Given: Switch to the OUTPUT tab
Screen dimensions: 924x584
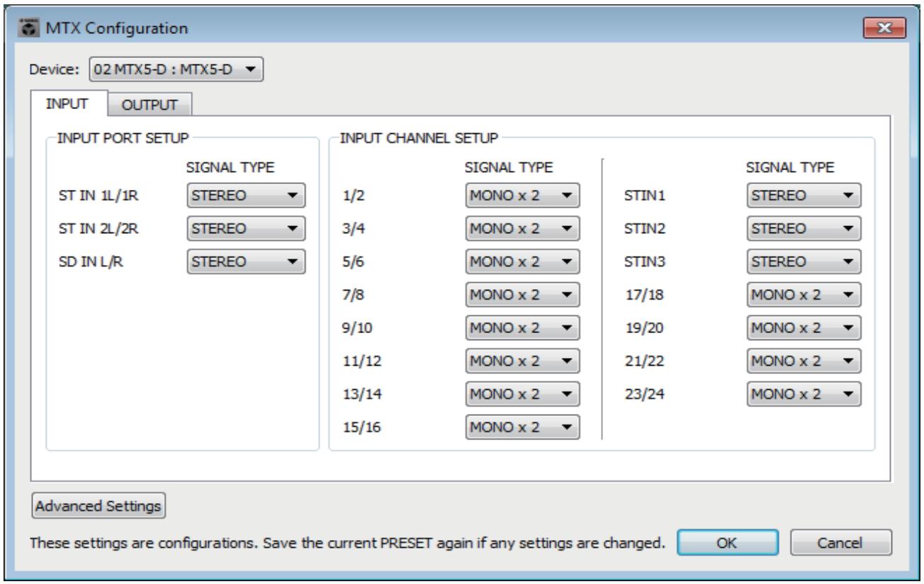Looking at the screenshot, I should (x=150, y=105).
